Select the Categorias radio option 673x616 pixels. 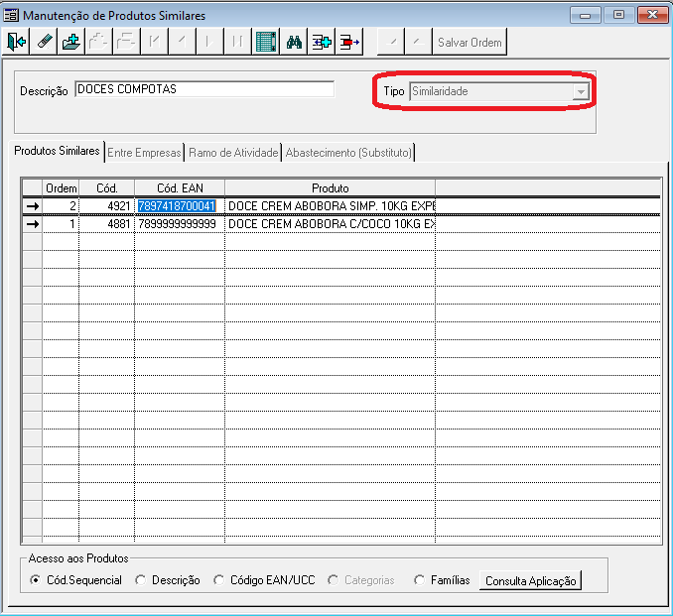(334, 580)
